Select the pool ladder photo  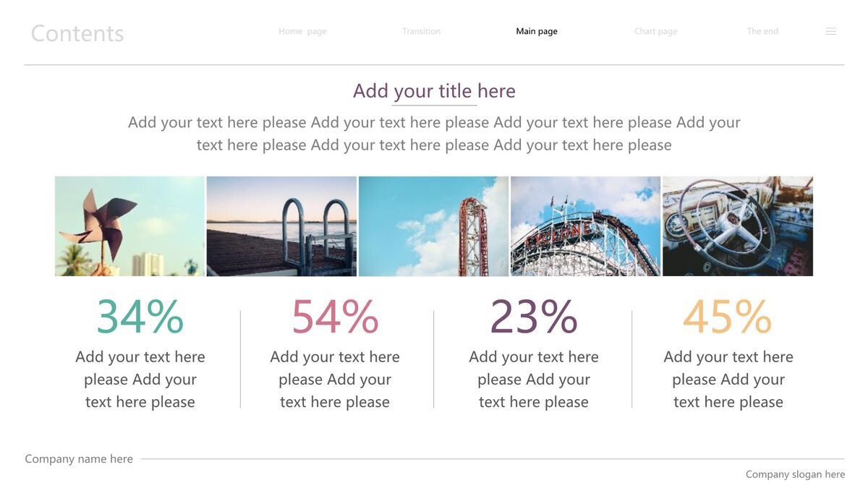(x=281, y=226)
